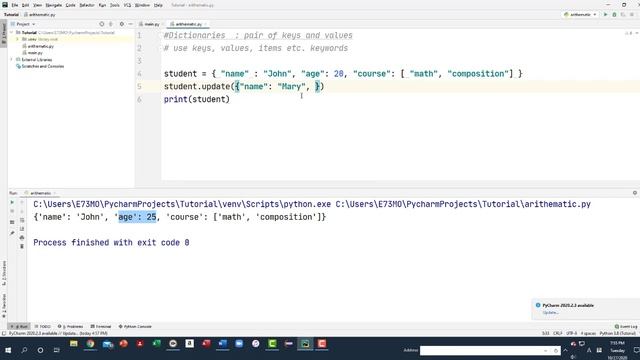Hide the Project panel with minus icon
Image resolution: width=640 pixels, height=360 pixels.
tap(130, 24)
